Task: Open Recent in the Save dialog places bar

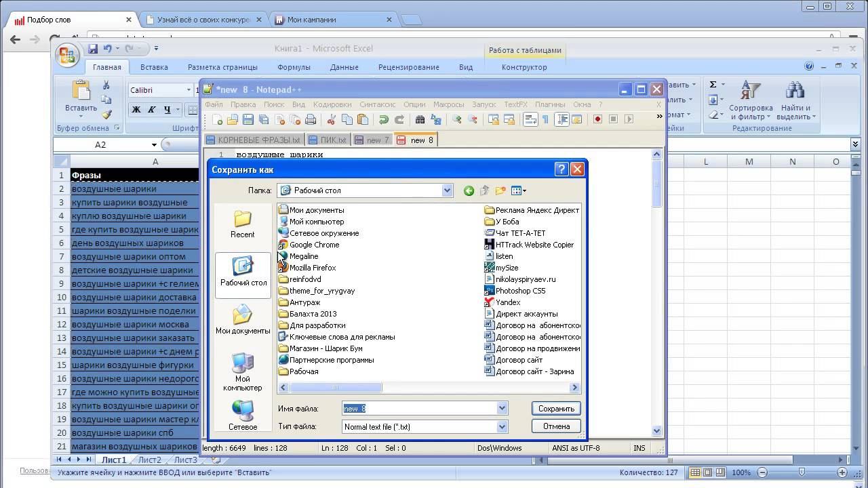Action: tap(243, 224)
